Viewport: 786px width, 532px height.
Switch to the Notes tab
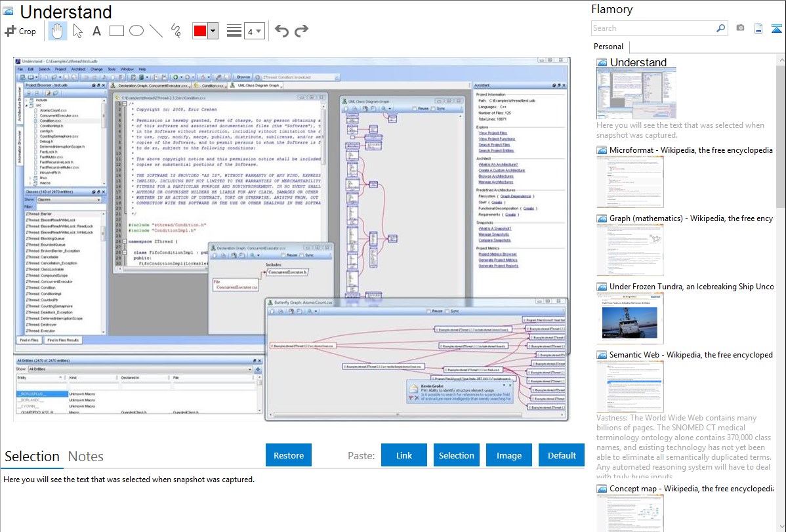(x=86, y=457)
